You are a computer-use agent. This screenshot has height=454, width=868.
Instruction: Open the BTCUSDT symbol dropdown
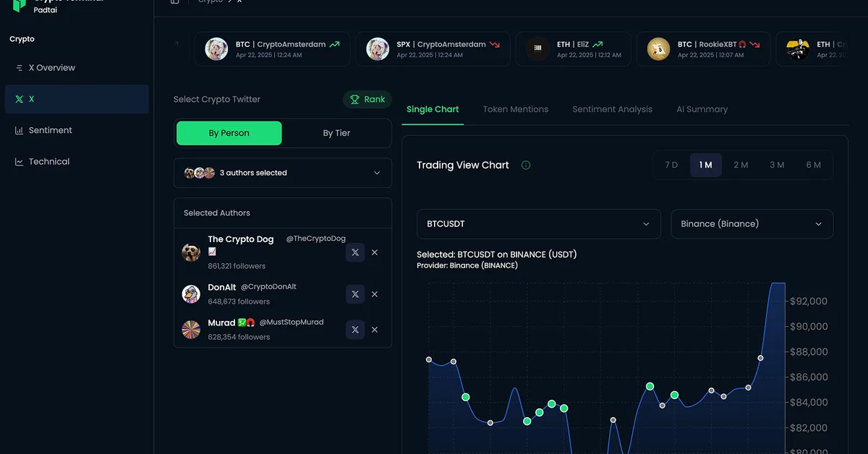pos(538,224)
